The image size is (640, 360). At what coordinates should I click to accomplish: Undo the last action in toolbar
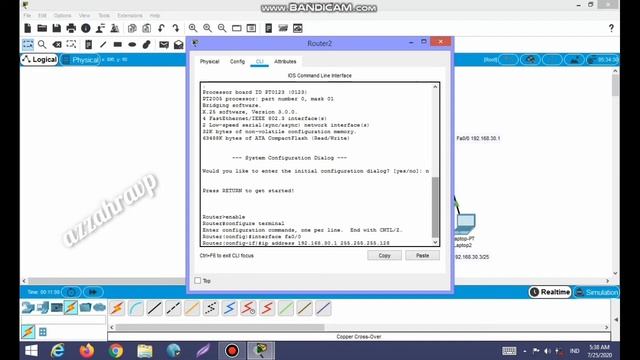click(x=161, y=28)
